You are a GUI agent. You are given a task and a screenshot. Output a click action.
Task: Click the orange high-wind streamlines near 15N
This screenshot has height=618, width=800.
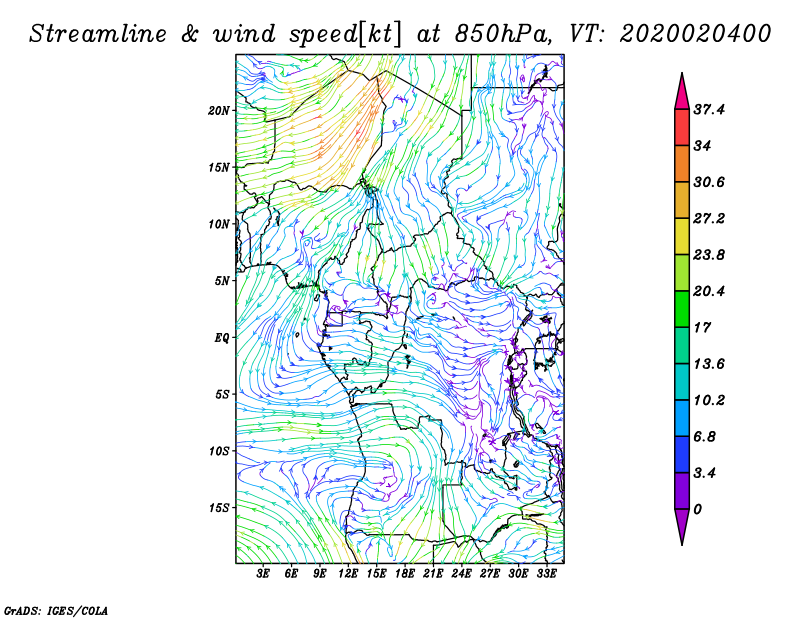pyautogui.click(x=320, y=150)
